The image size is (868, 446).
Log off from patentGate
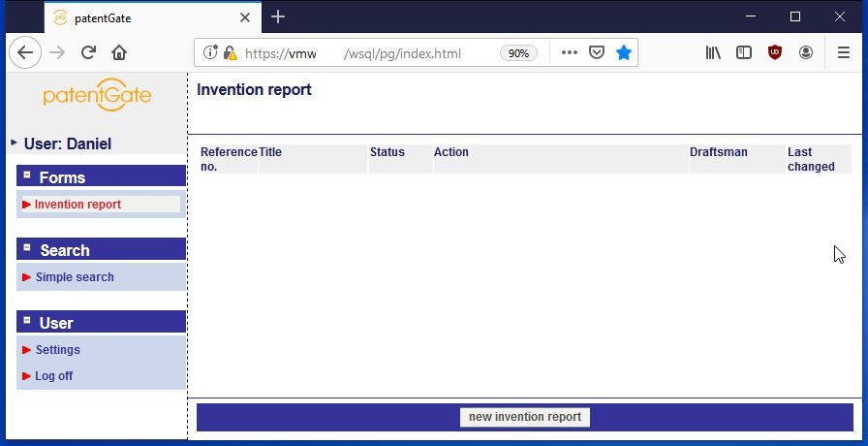coord(53,375)
